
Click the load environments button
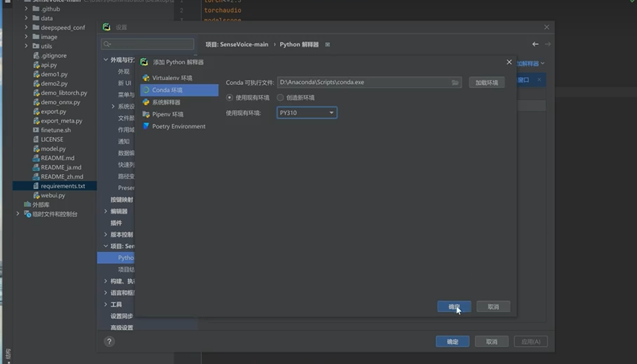click(x=486, y=82)
